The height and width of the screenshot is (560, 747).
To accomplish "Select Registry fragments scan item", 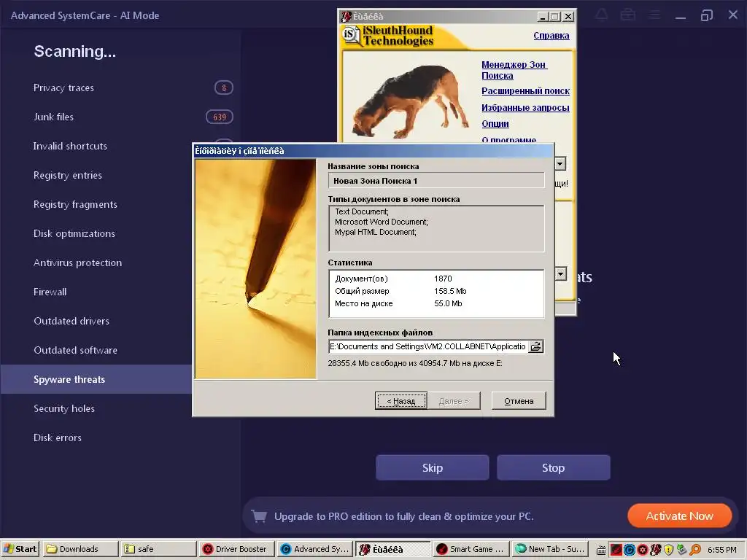I will click(75, 204).
